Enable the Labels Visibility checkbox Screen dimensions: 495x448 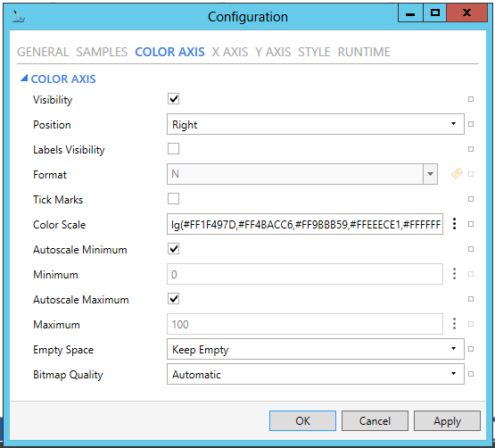pos(173,149)
